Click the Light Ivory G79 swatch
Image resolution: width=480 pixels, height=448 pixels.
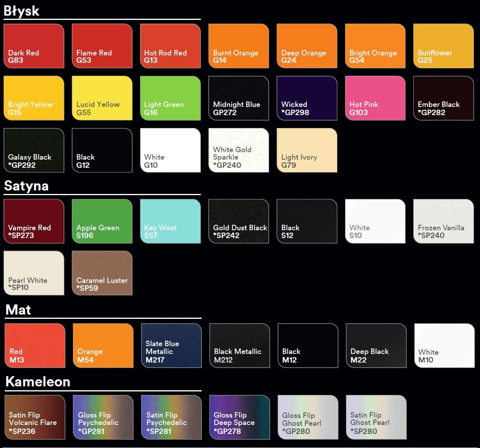click(x=307, y=150)
